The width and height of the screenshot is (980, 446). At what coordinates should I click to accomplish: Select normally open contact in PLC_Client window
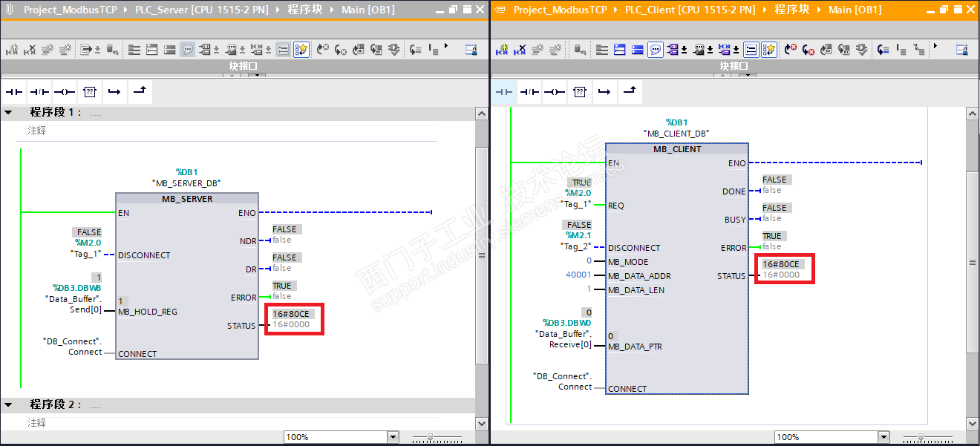tap(505, 92)
